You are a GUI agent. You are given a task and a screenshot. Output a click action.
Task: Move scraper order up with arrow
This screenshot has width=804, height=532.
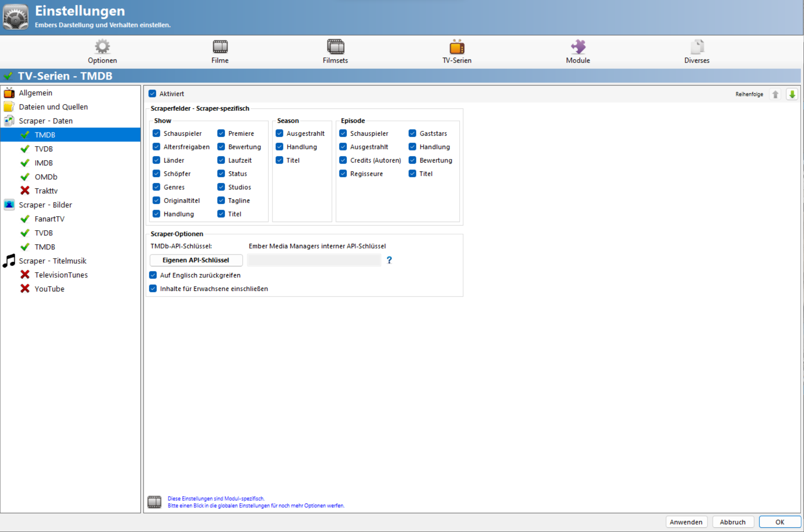tap(776, 94)
